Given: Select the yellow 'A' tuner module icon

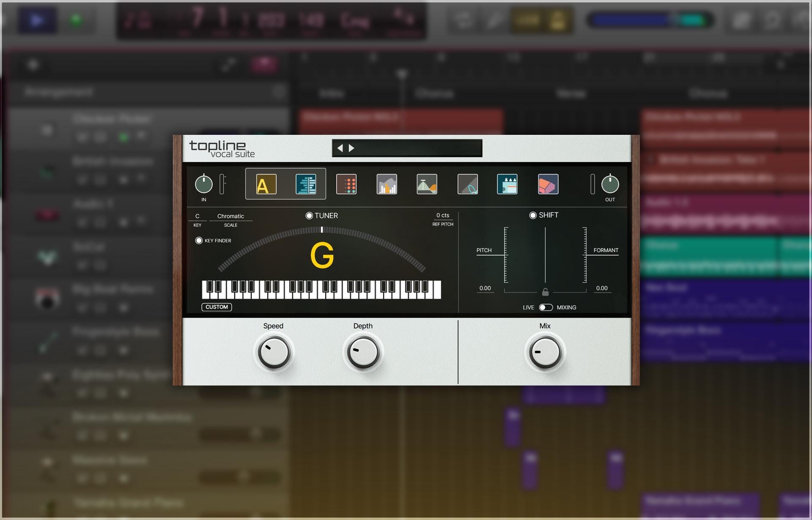Looking at the screenshot, I should [266, 184].
